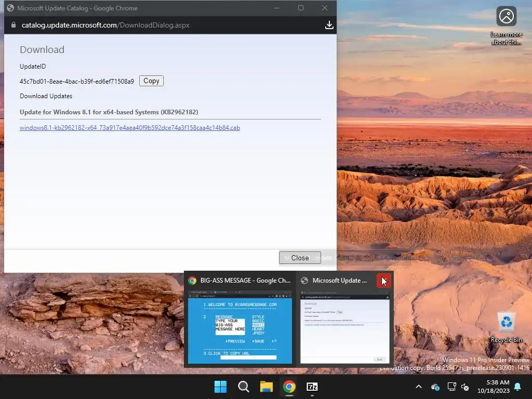The width and height of the screenshot is (532, 399).
Task: Maximize the Microsoft Update Catalog window
Action: (301, 8)
